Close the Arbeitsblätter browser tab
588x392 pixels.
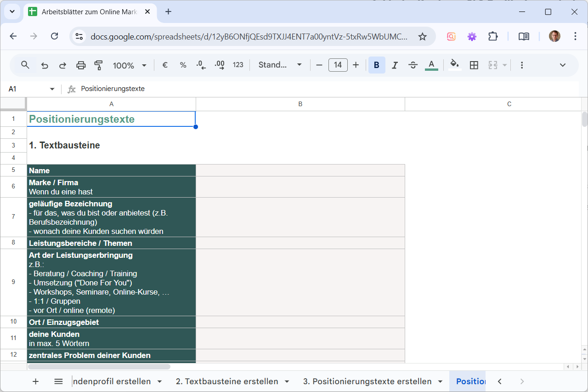147,12
